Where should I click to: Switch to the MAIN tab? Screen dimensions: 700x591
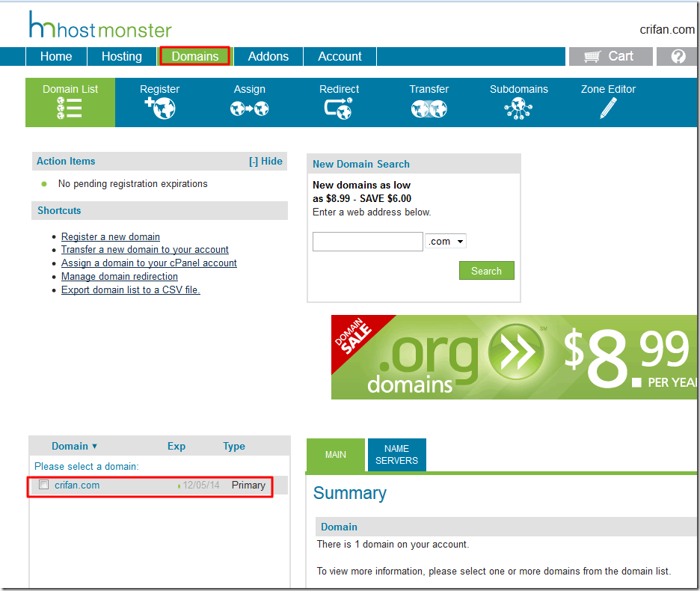click(336, 455)
